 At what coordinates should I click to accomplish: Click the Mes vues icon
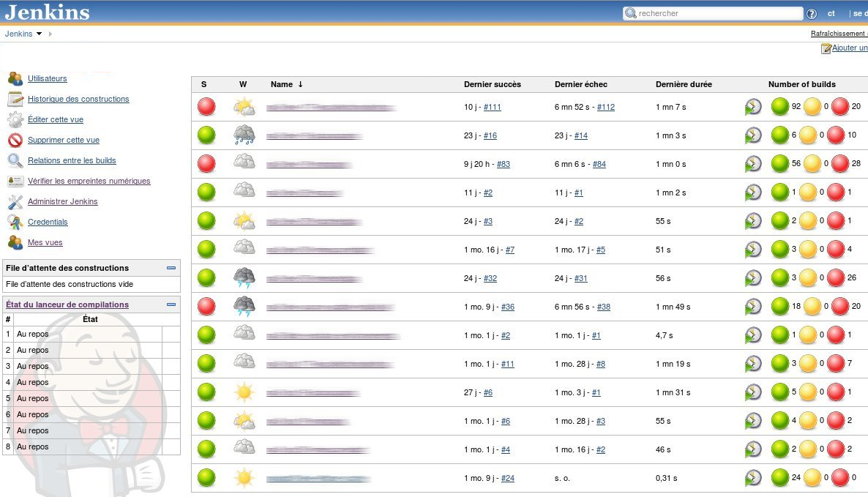[15, 242]
